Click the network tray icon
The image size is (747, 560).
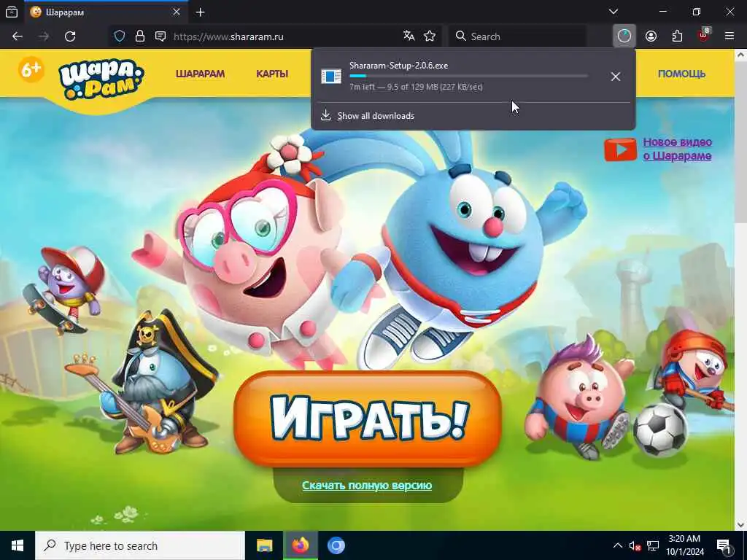tap(653, 545)
